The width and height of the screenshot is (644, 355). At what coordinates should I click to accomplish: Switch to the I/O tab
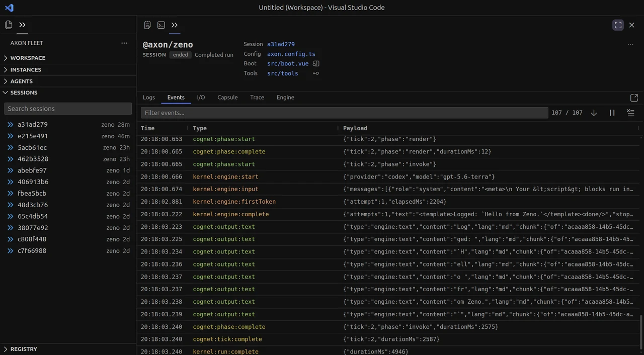(x=201, y=98)
